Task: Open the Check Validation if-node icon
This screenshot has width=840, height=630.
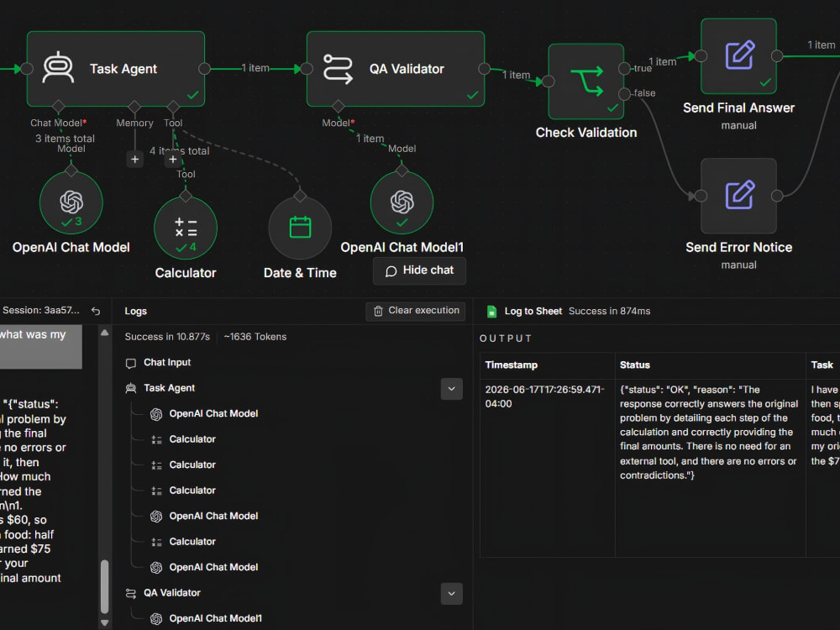Action: click(586, 81)
